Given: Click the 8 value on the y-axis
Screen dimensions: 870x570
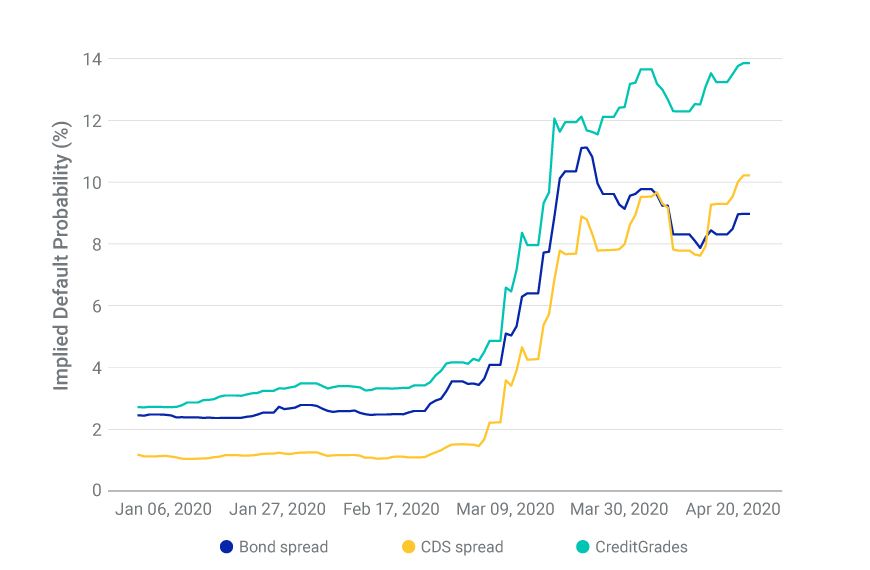Looking at the screenshot, I should point(97,244).
